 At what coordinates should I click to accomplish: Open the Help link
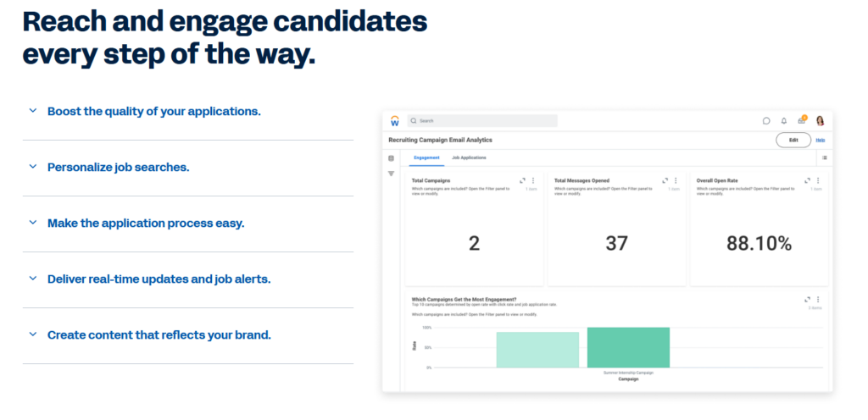click(821, 141)
